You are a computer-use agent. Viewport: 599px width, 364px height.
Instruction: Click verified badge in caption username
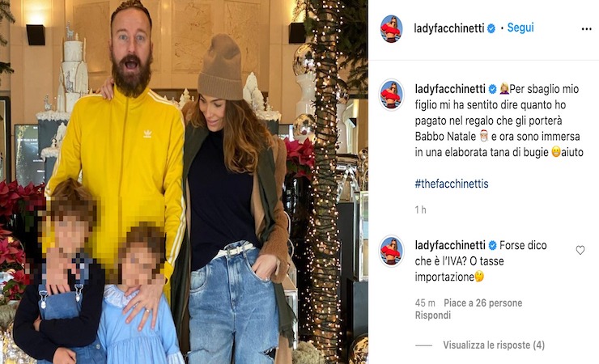pos(492,89)
